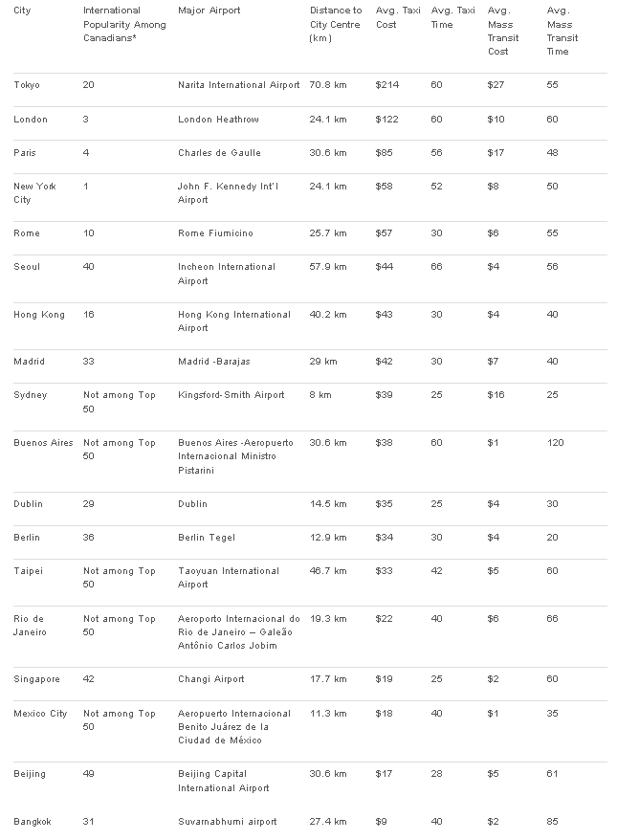This screenshot has width=617, height=840.
Task: Select the Avg. Mass Transit Time header
Action: pyautogui.click(x=562, y=31)
